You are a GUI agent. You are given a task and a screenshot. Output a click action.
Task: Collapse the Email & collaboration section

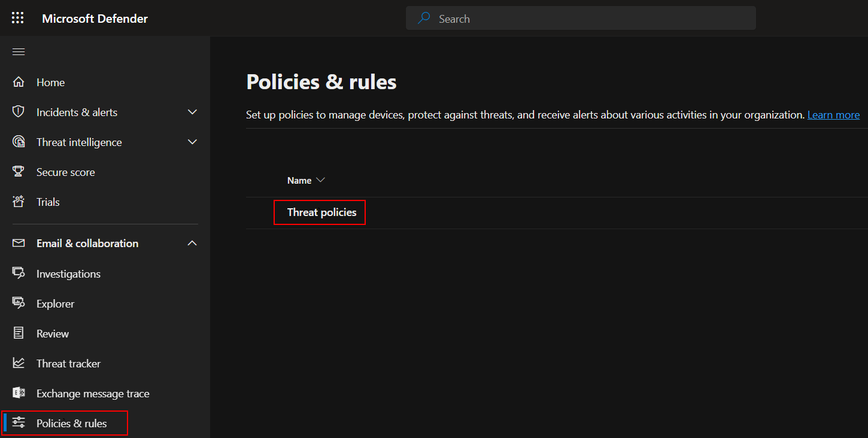pos(192,243)
